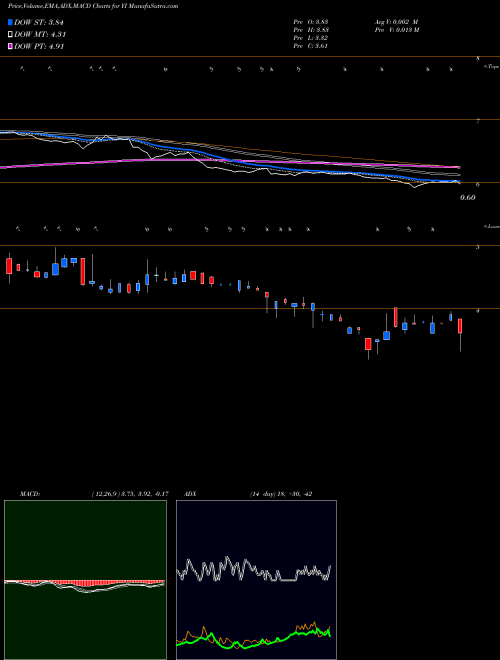500x660 pixels.
Task: Click the Tops marker label
Action: (x=492, y=67)
